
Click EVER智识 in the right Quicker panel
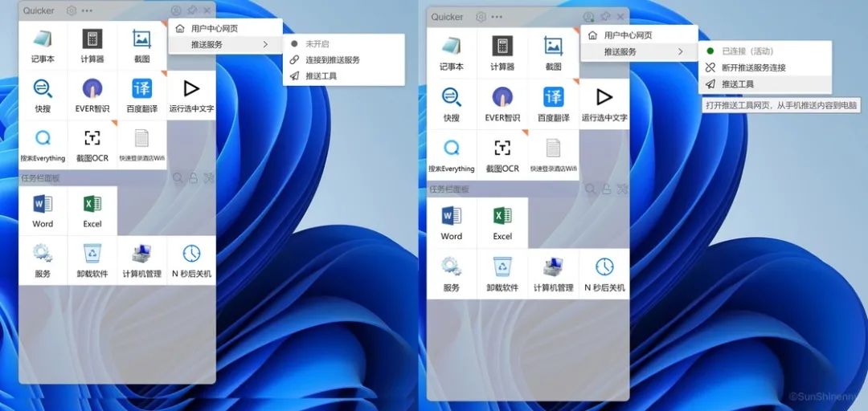point(502,104)
